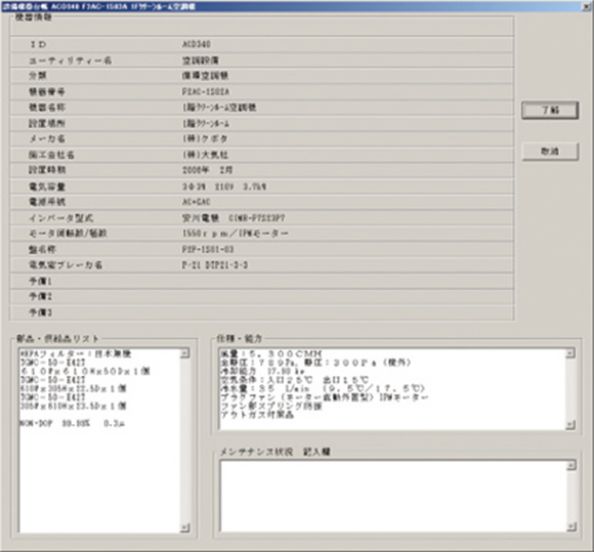Click the 了解 confirm button

point(550,110)
